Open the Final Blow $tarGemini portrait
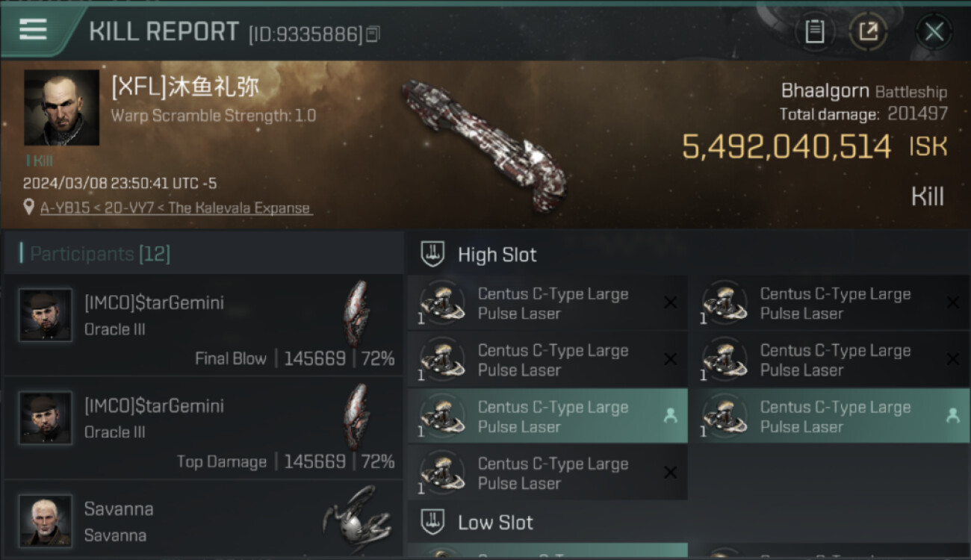 pyautogui.click(x=46, y=315)
